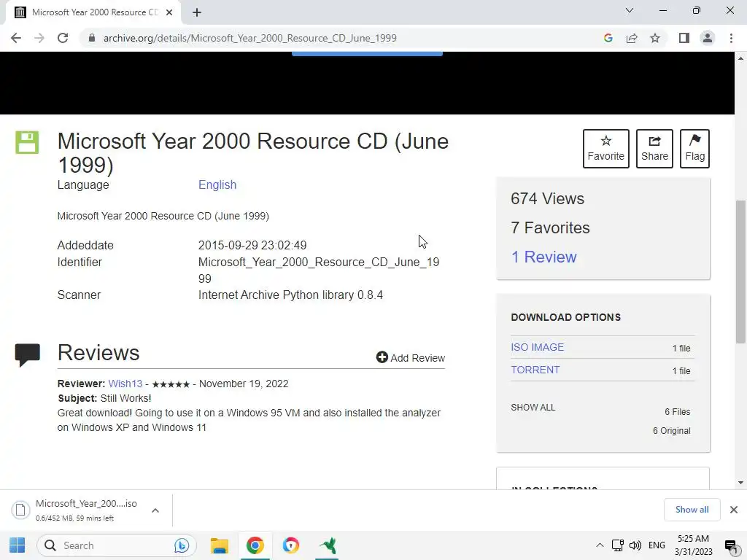
Task: Click the 6 Original text
Action: 671,430
